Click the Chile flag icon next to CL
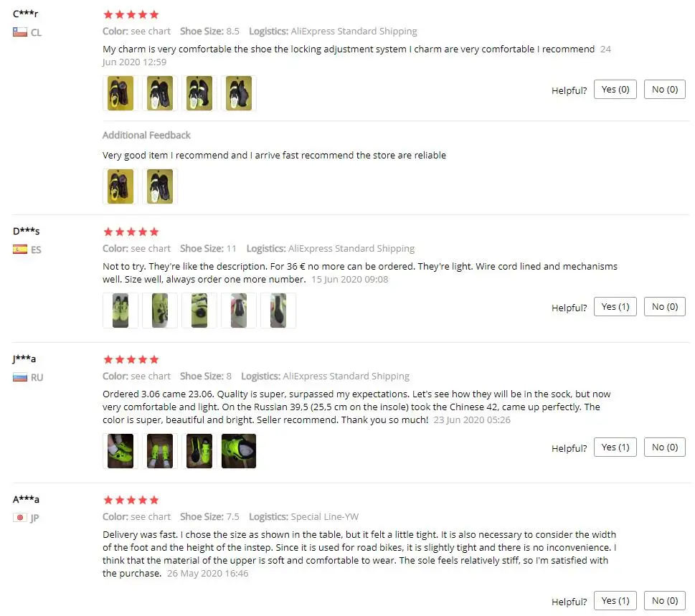This screenshot has width=695, height=616. pyautogui.click(x=20, y=32)
